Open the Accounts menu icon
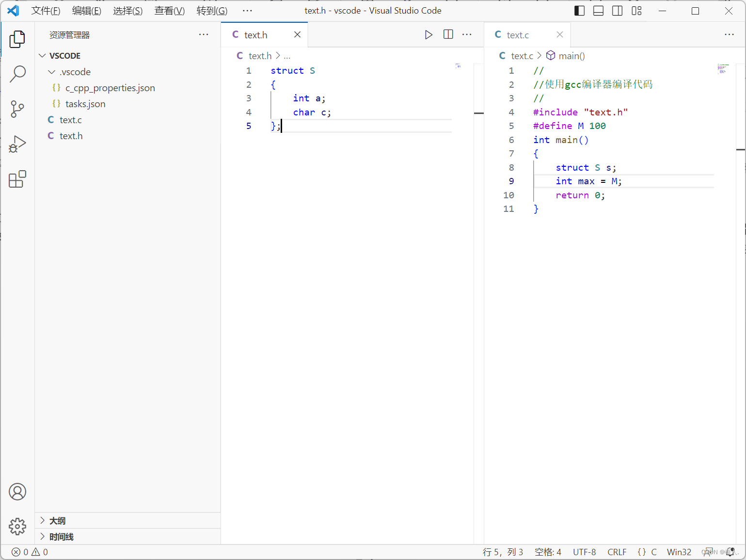 (x=17, y=492)
